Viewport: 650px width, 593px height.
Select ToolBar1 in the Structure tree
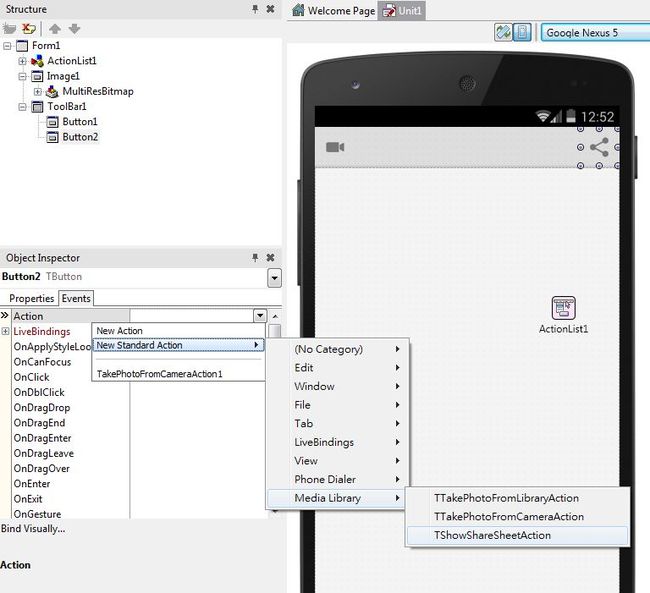tap(67, 107)
